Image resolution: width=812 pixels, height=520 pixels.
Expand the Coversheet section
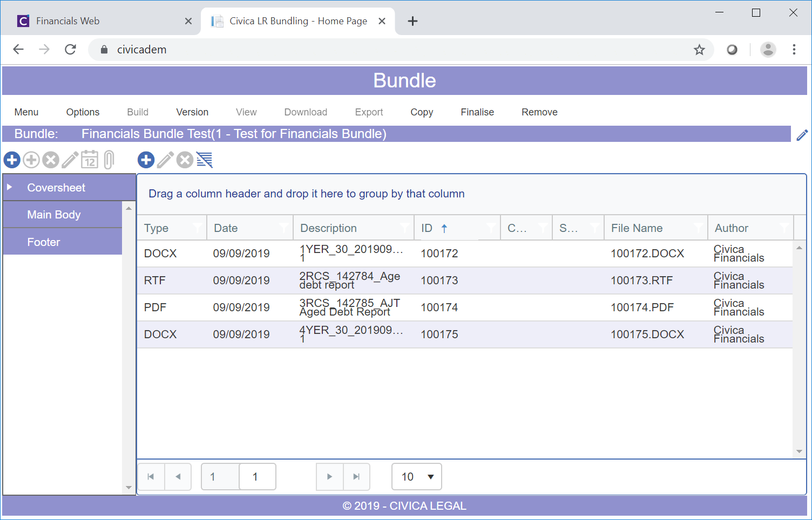coord(10,187)
